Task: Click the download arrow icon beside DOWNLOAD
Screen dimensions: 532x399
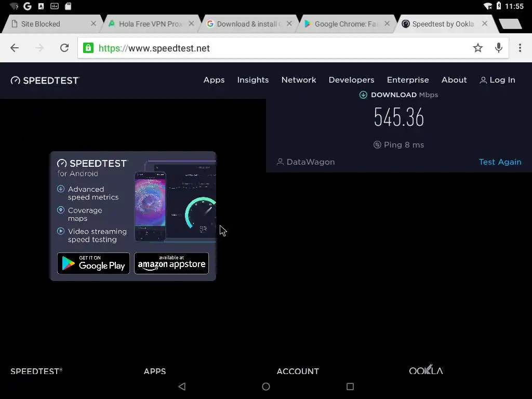Action: (x=363, y=95)
